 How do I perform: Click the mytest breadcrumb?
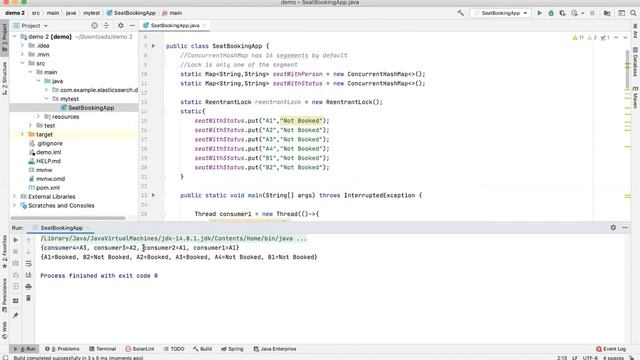click(x=91, y=13)
